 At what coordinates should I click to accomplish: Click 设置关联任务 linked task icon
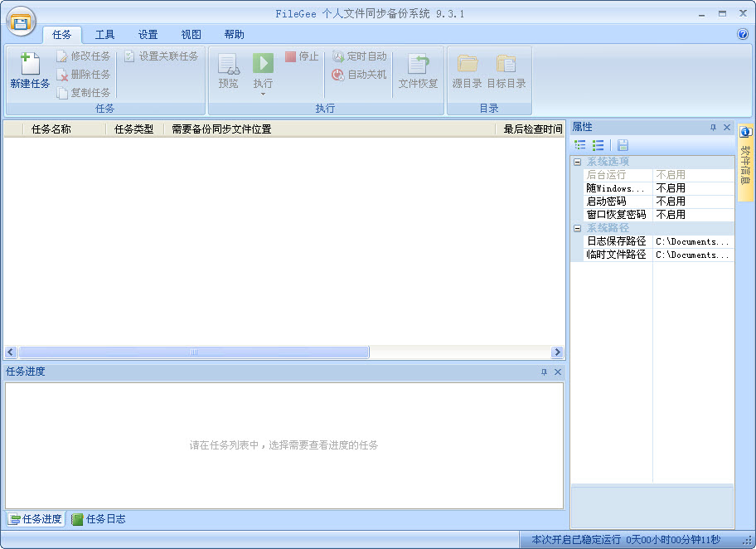click(129, 56)
